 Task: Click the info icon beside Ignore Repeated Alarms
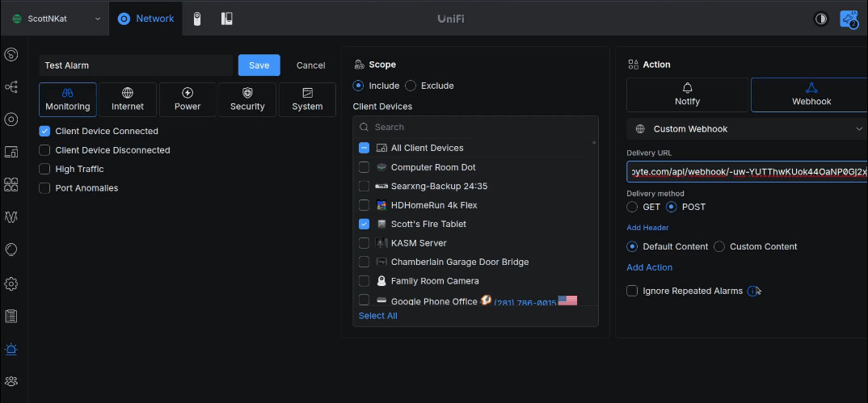752,291
